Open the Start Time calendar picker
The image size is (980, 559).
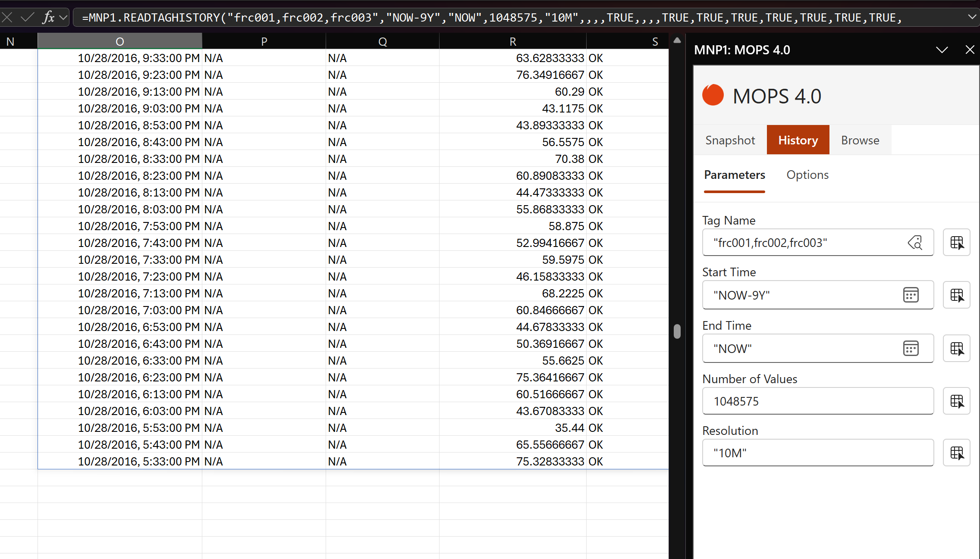tap(911, 295)
